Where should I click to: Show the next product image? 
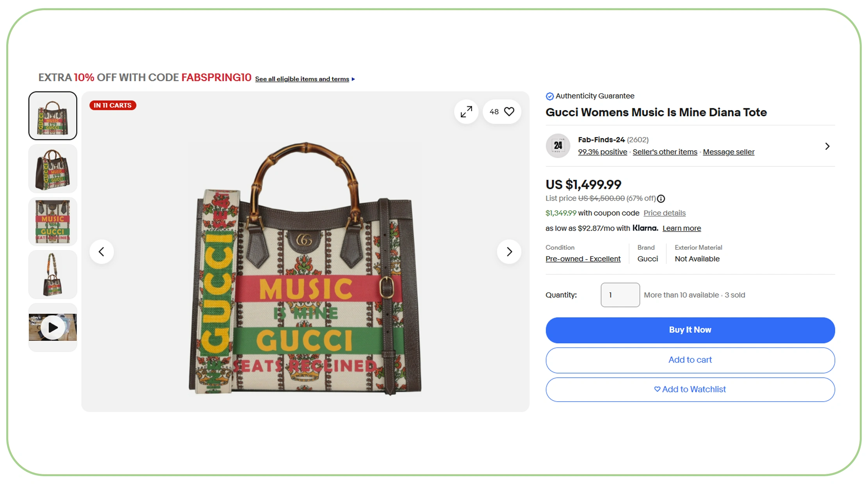coord(509,252)
